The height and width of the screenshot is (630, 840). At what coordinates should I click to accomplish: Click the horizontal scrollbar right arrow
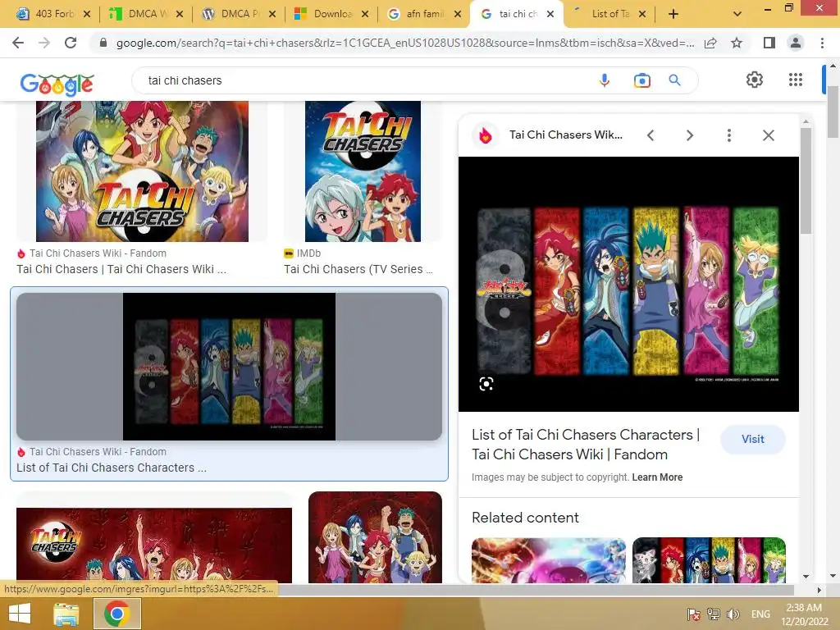coord(819,590)
